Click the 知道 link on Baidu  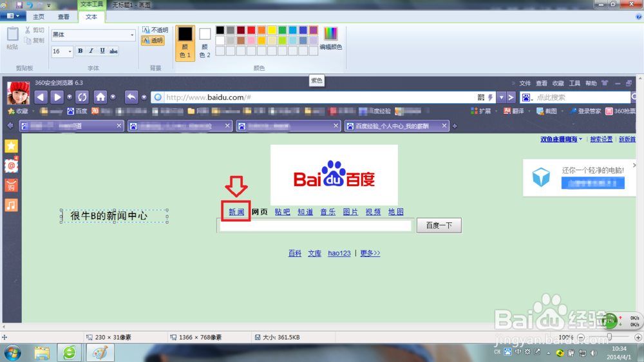click(x=305, y=212)
